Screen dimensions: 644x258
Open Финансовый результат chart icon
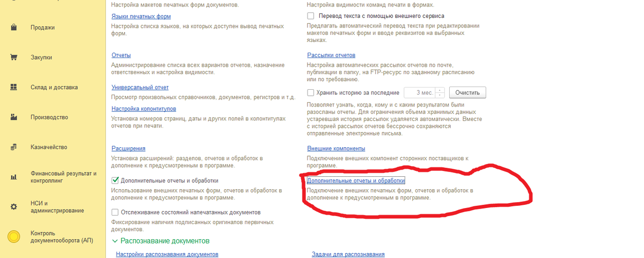click(x=14, y=177)
